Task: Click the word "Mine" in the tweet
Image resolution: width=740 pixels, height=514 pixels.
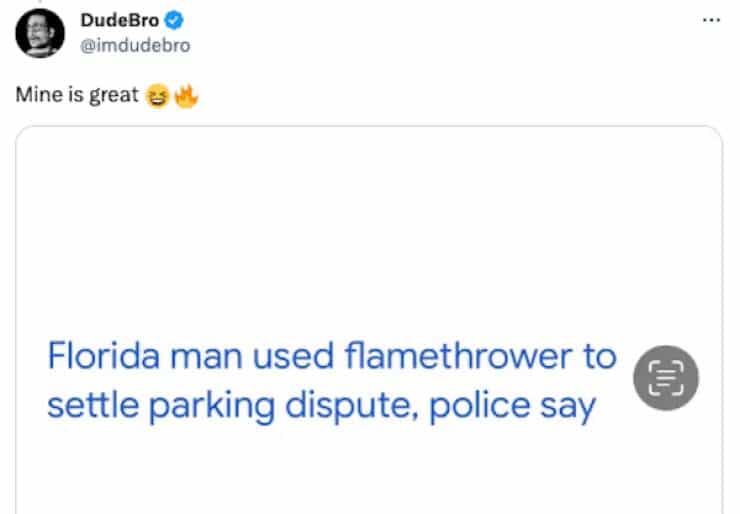Action: pyautogui.click(x=35, y=97)
